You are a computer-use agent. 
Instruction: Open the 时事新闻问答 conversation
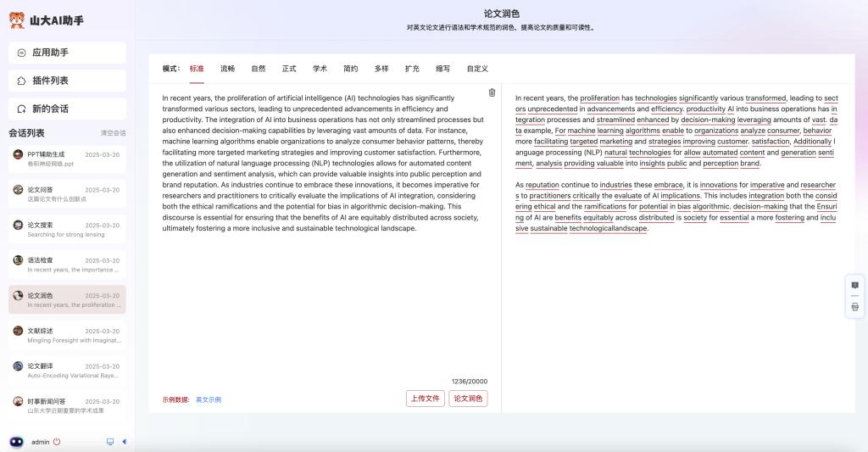pyautogui.click(x=67, y=405)
